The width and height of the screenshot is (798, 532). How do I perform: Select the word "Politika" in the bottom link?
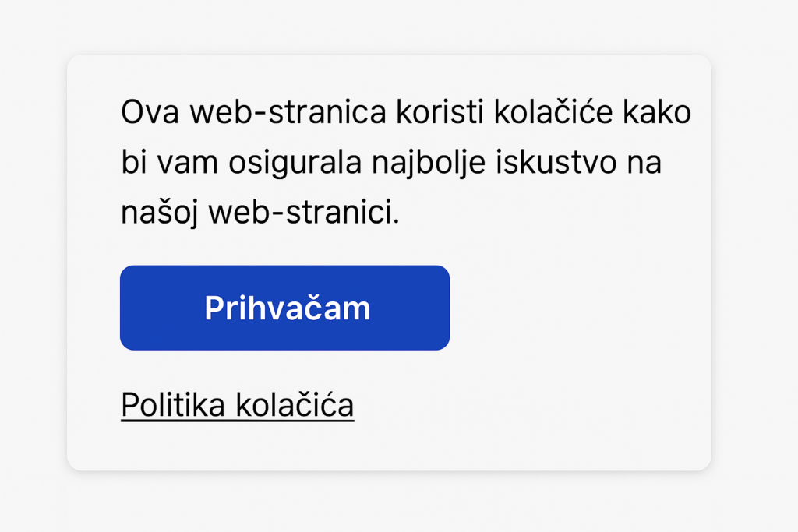[172, 405]
